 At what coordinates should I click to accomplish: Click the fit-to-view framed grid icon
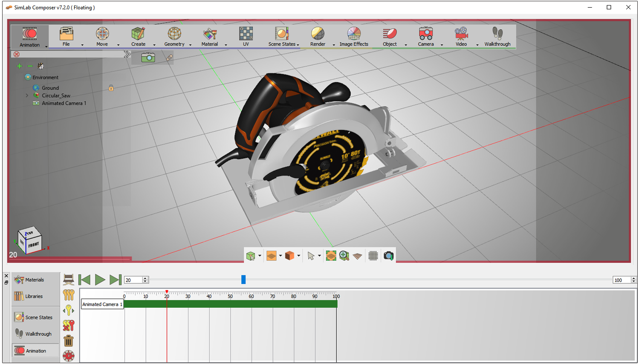[x=331, y=256]
